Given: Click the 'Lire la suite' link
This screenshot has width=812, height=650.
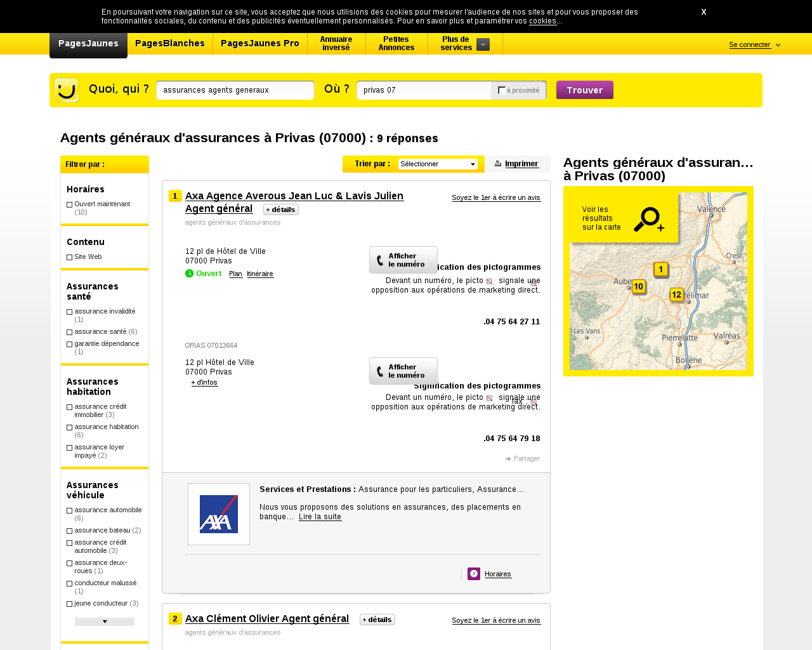Looking at the screenshot, I should tap(320, 517).
